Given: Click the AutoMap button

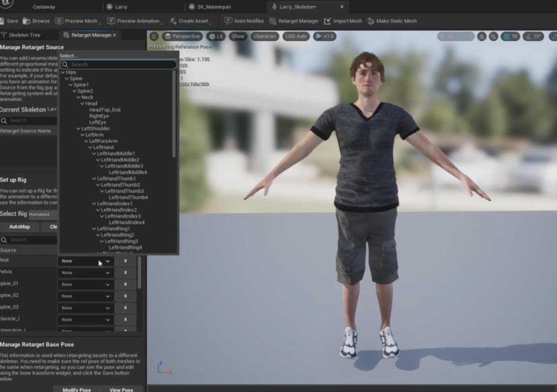Looking at the screenshot, I should click(x=20, y=226).
